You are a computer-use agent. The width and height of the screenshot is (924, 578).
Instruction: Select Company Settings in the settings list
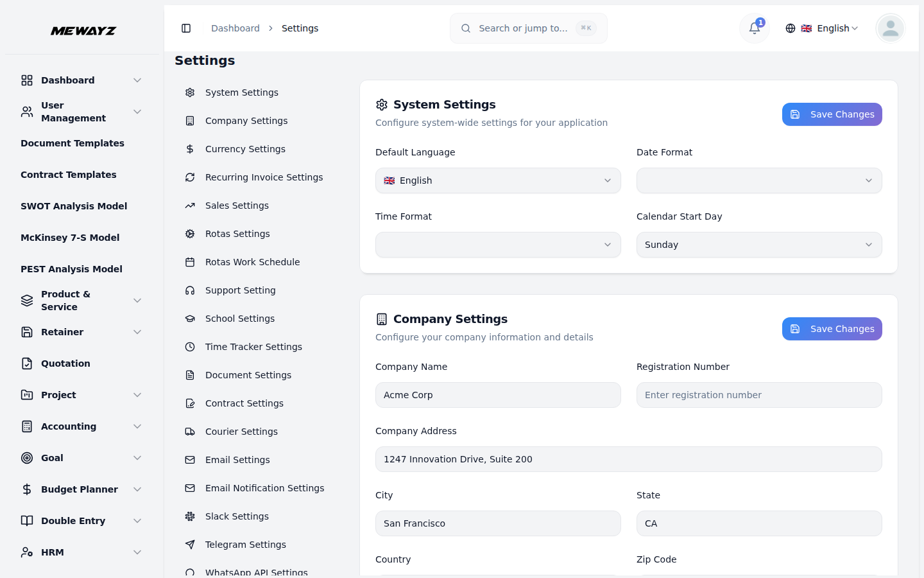pyautogui.click(x=246, y=120)
